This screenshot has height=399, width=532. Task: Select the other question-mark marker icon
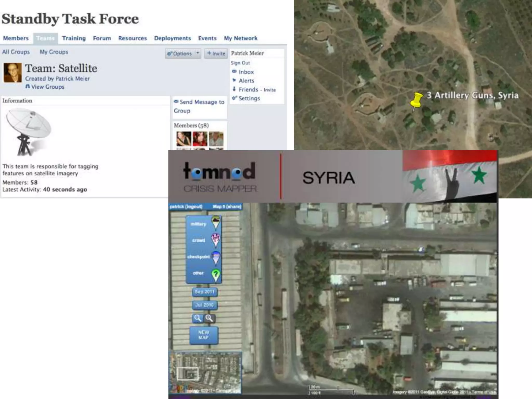coord(216,274)
